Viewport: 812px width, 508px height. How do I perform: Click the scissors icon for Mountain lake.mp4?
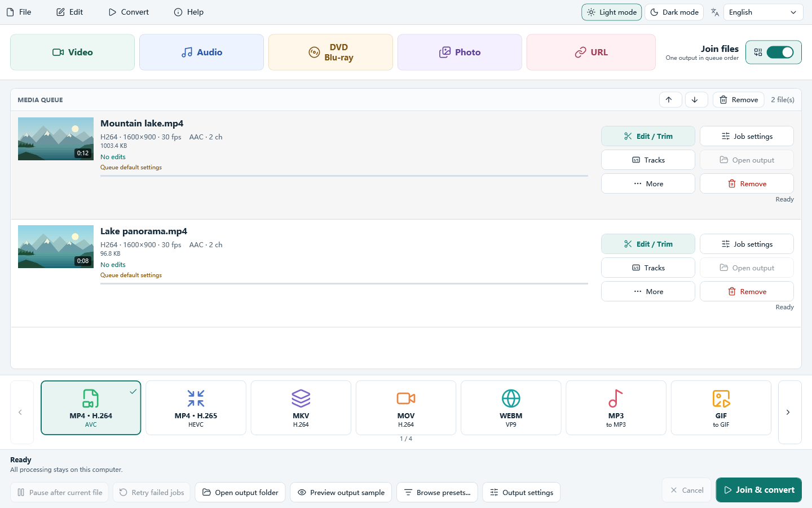coord(628,136)
